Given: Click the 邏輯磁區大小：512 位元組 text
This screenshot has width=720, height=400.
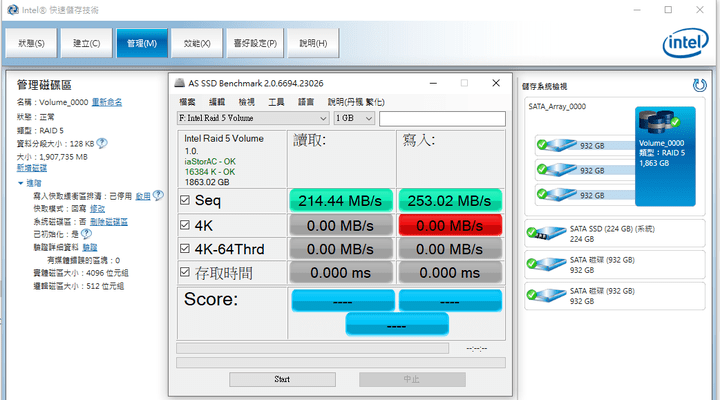Looking at the screenshot, I should [x=79, y=286].
